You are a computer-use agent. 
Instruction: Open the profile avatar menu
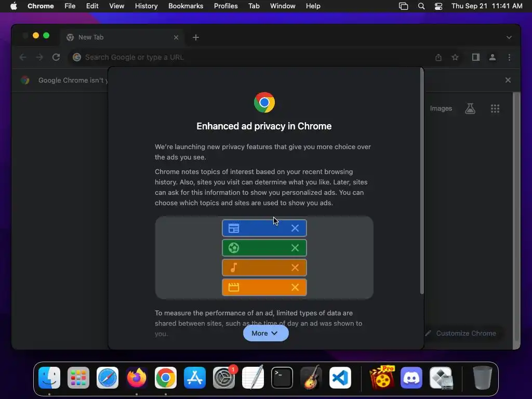click(493, 57)
